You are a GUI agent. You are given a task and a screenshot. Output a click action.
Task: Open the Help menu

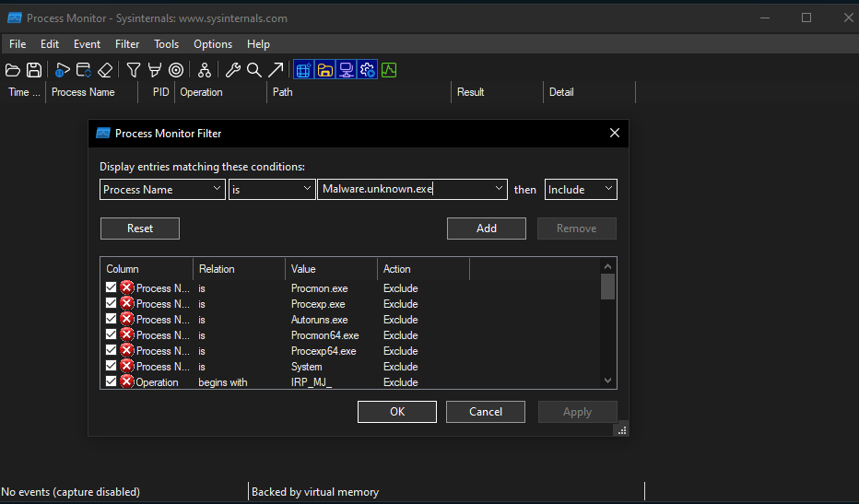[258, 44]
